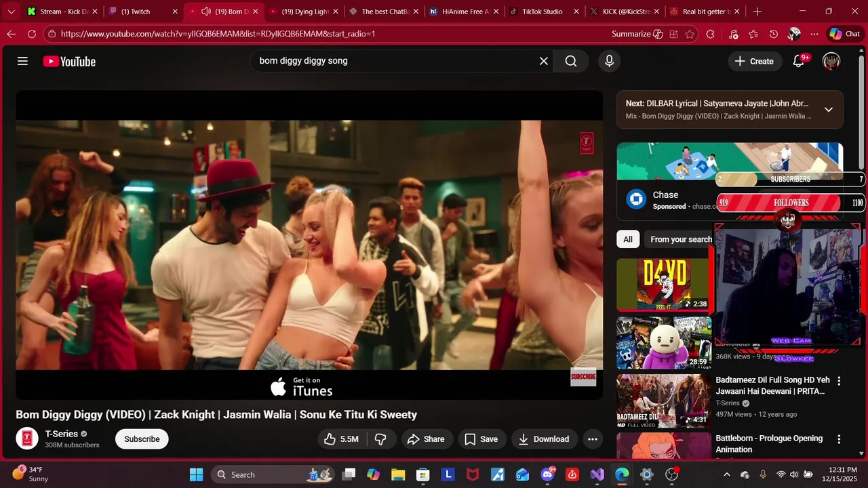Click Summarize in the address bar
This screenshot has height=488, width=868.
pyautogui.click(x=636, y=34)
